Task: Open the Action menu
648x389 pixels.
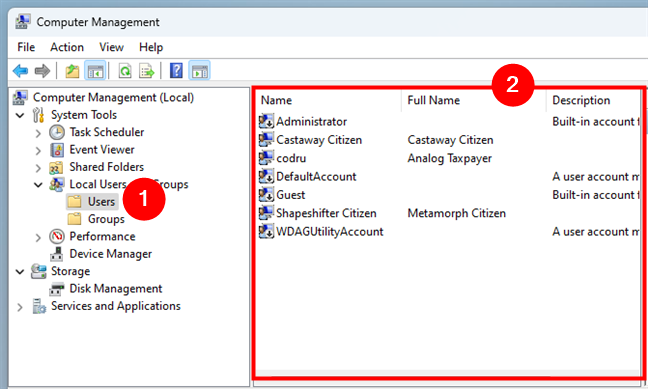Action: [x=67, y=47]
